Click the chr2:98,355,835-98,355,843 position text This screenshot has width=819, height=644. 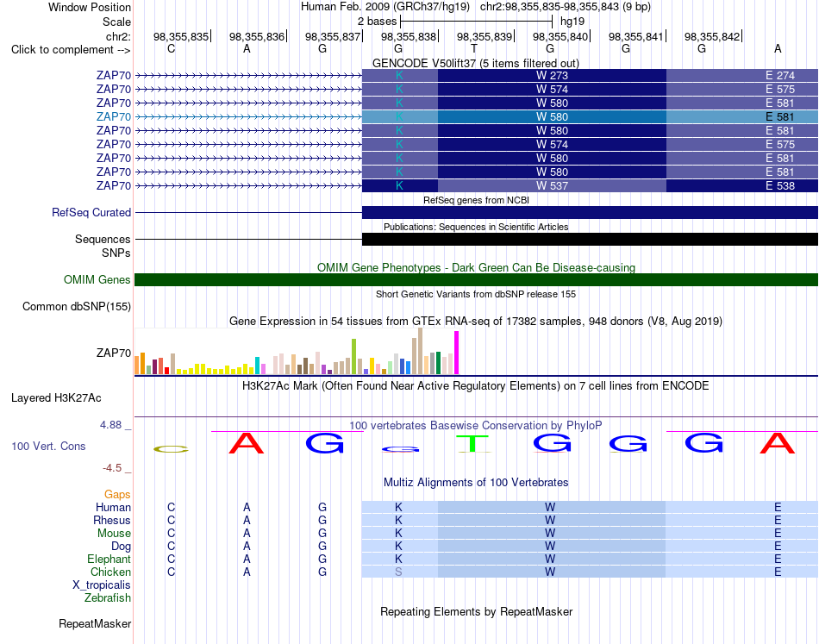point(566,7)
